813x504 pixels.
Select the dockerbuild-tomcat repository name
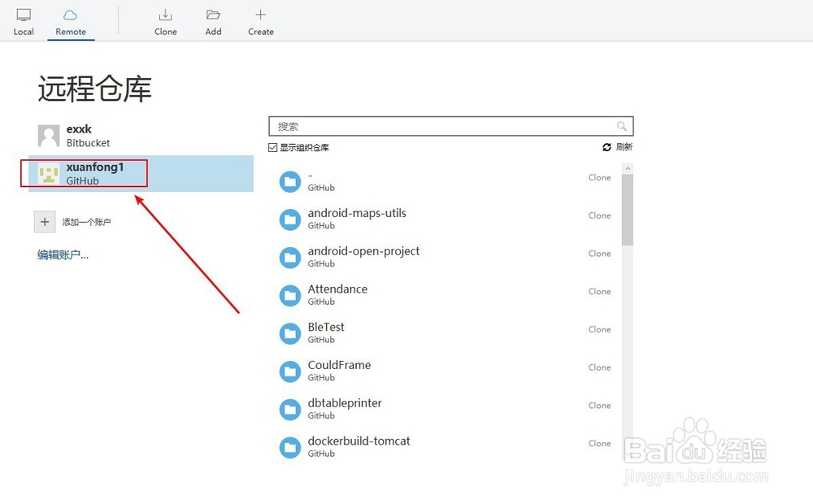(359, 441)
